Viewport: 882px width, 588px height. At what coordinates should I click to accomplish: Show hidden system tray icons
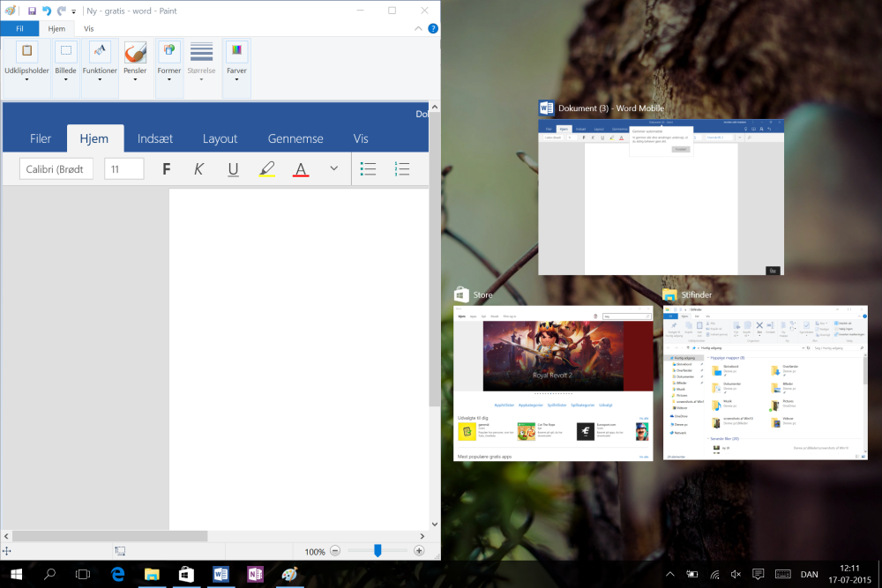point(670,575)
